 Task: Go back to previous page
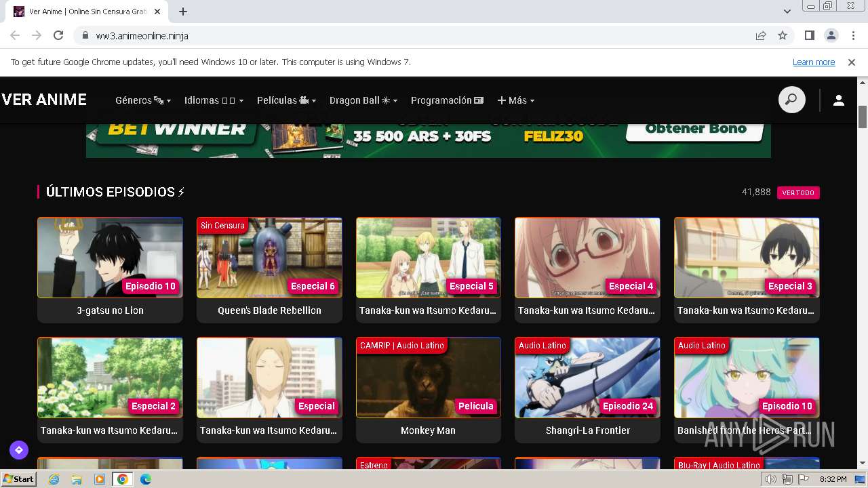15,35
